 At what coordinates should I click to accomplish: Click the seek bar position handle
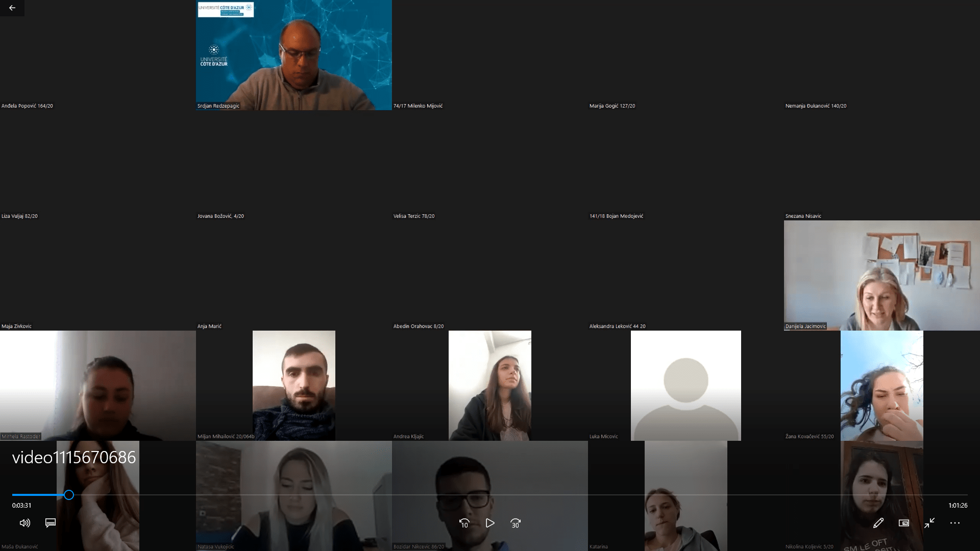[x=69, y=495]
